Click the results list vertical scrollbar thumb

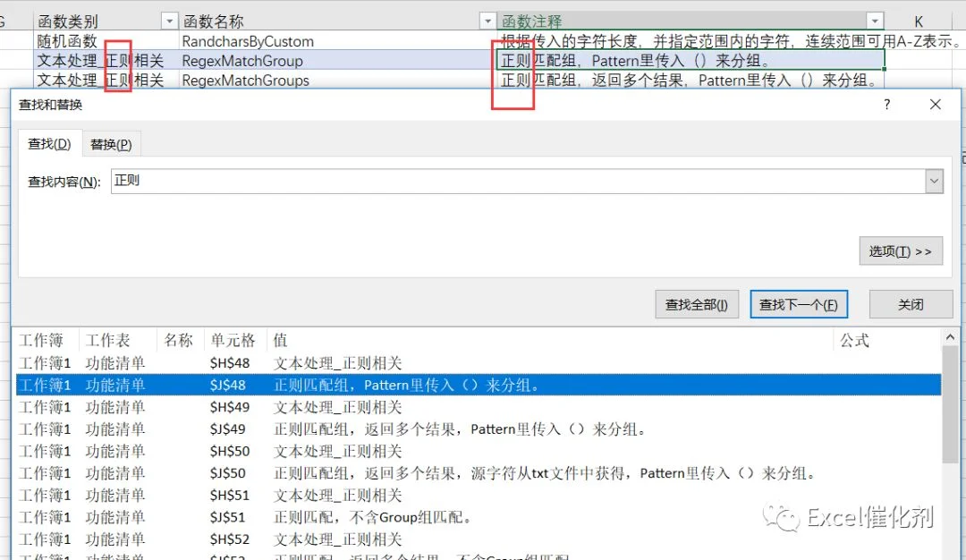click(950, 403)
